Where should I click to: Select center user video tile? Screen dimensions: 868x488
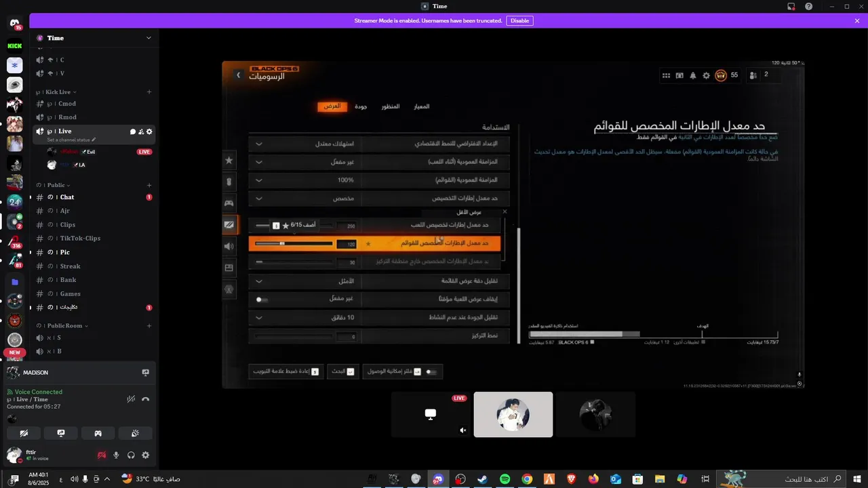pos(513,415)
